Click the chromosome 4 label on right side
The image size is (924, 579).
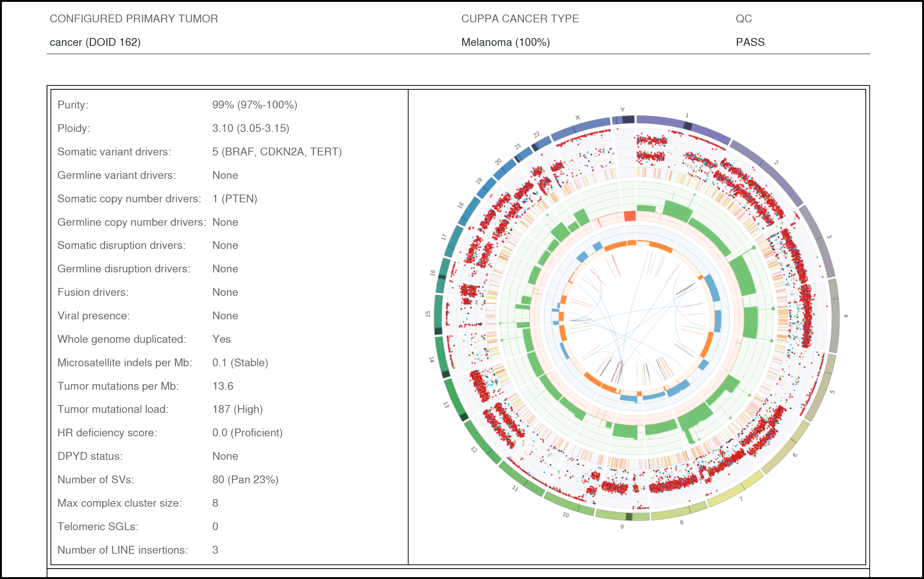(x=846, y=316)
